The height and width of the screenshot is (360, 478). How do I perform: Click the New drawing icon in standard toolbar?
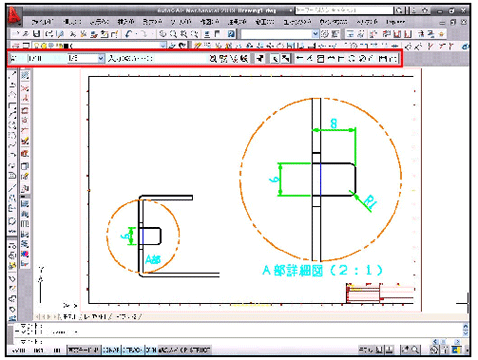(x=16, y=34)
